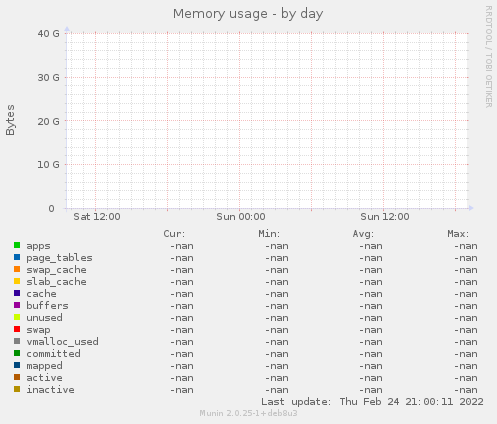497x424 pixels.
Task: Click the 'Munin 2.0.25-1+deb8u3' footer text
Action: click(248, 413)
